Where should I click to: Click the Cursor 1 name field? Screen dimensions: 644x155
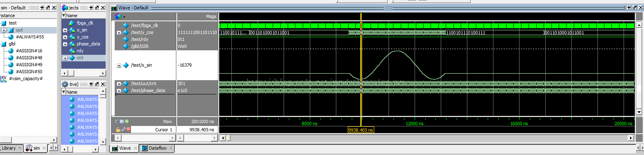tap(153, 130)
